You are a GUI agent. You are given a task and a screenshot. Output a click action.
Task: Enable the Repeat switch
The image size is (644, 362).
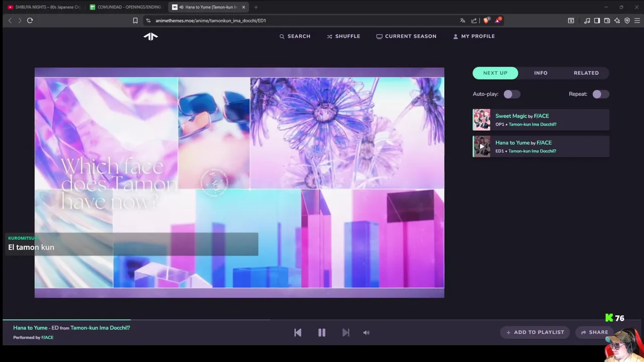coord(601,94)
